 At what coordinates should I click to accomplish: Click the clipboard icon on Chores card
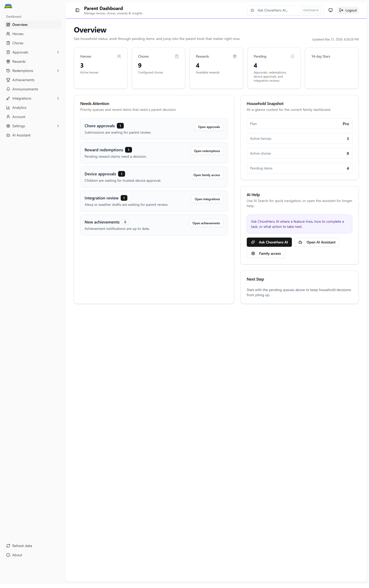pyautogui.click(x=177, y=56)
